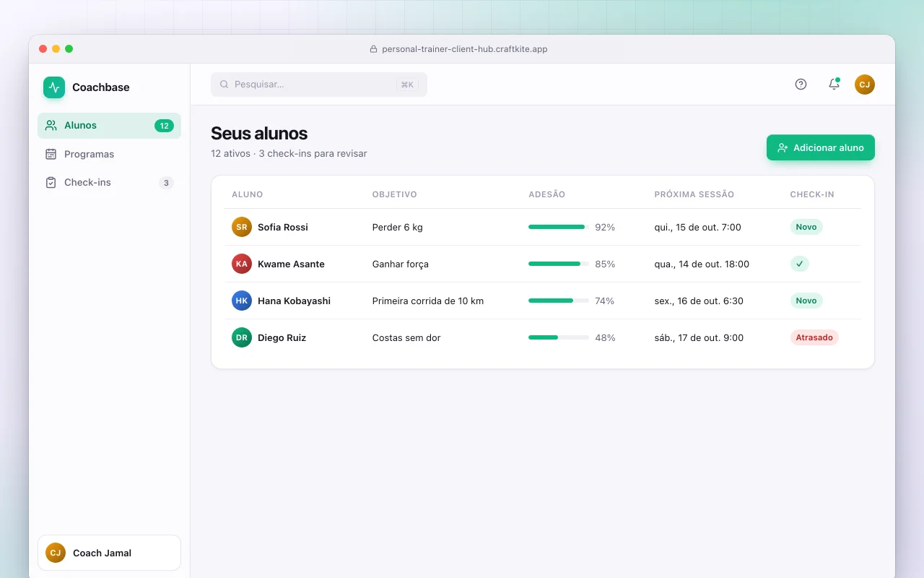The image size is (924, 578).
Task: Open the Coach Jamal profile card
Action: pos(109,553)
